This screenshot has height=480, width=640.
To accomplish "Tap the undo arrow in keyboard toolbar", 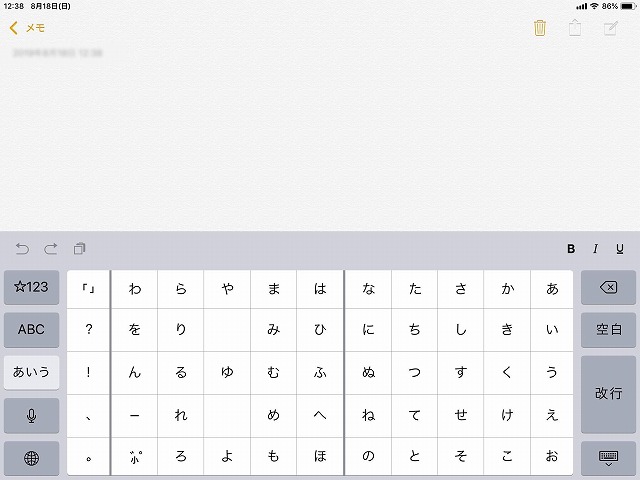I will (22, 249).
